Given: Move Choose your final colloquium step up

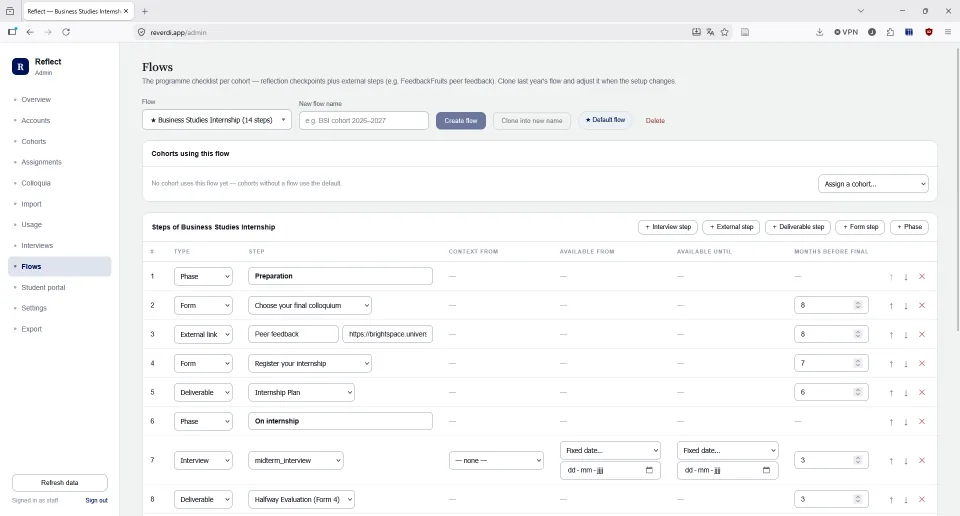Looking at the screenshot, I should pyautogui.click(x=891, y=305).
